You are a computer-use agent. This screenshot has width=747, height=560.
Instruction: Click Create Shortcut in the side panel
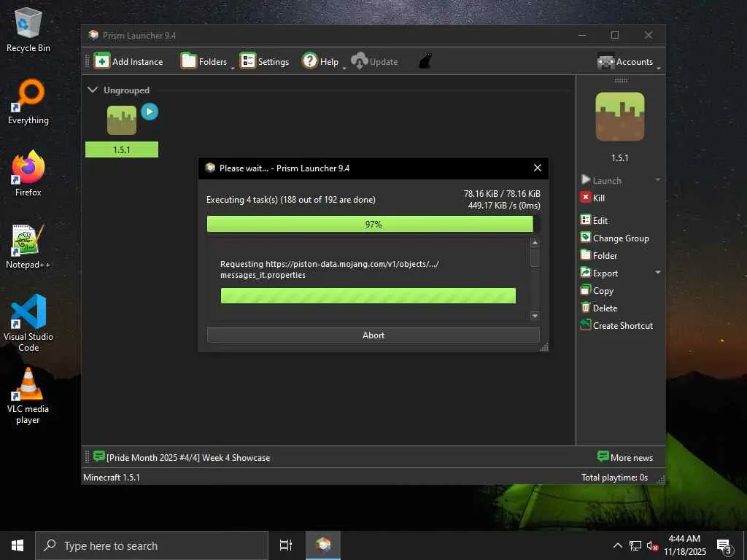click(x=616, y=325)
